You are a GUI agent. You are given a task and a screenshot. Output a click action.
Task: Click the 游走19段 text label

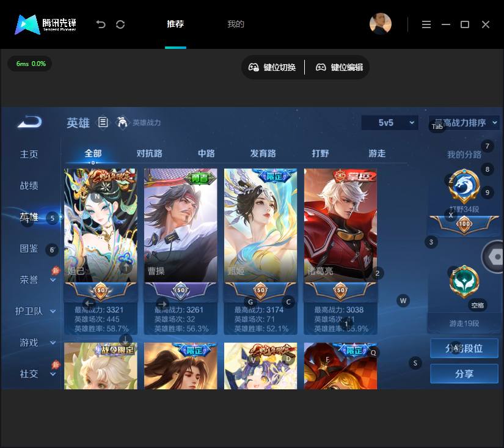tap(464, 323)
